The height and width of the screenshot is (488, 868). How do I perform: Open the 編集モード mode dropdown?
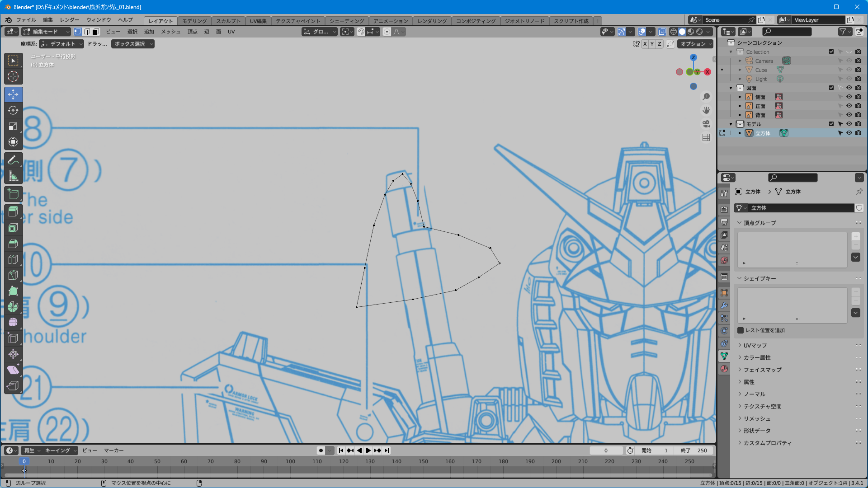pos(46,32)
